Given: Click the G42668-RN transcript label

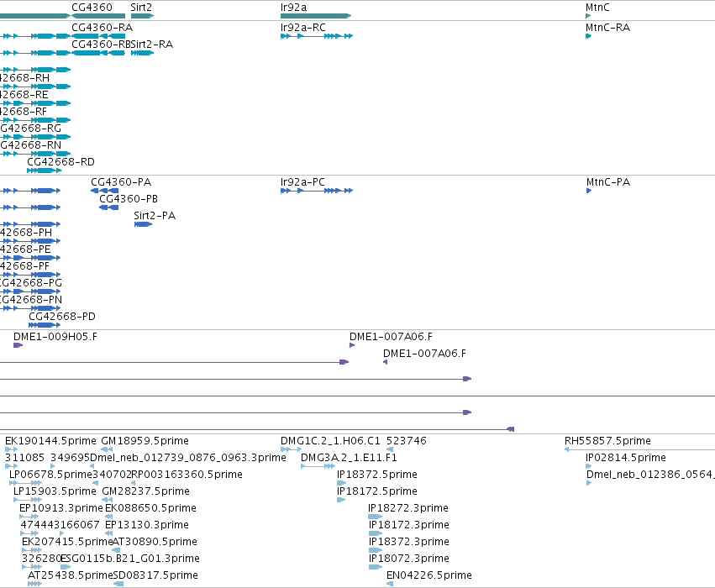Looking at the screenshot, I should pyautogui.click(x=30, y=145).
